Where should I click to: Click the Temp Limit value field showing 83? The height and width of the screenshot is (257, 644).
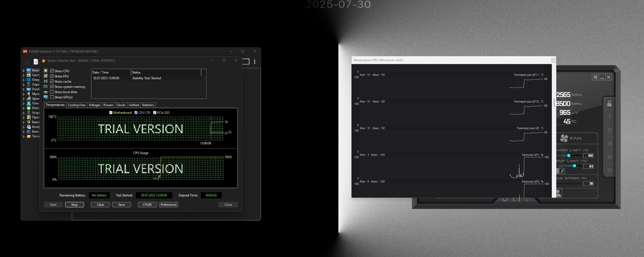[589, 166]
